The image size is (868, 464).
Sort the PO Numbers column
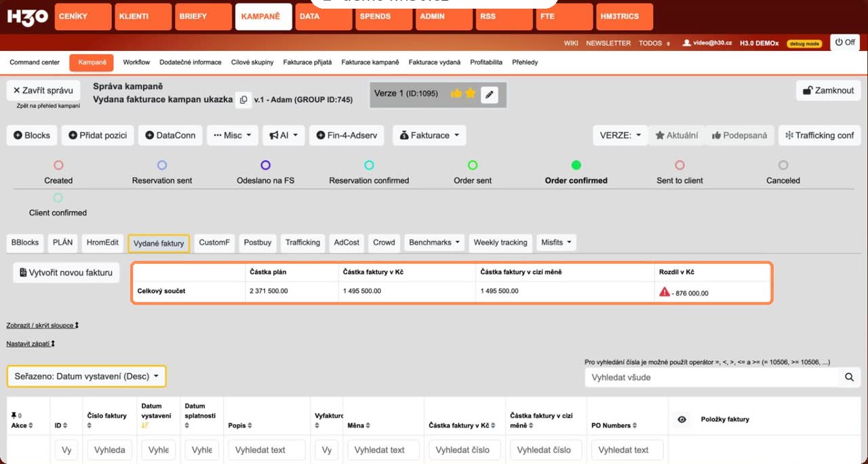[x=635, y=426]
